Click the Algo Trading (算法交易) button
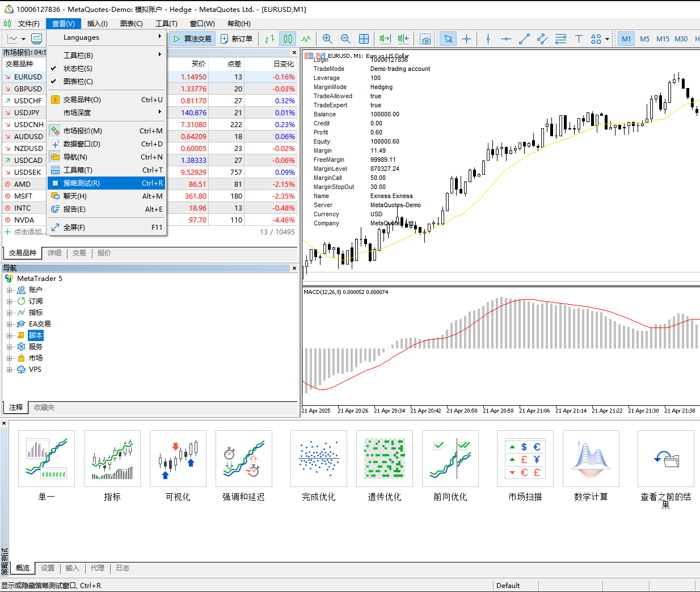The width and height of the screenshot is (700, 592). point(192,39)
